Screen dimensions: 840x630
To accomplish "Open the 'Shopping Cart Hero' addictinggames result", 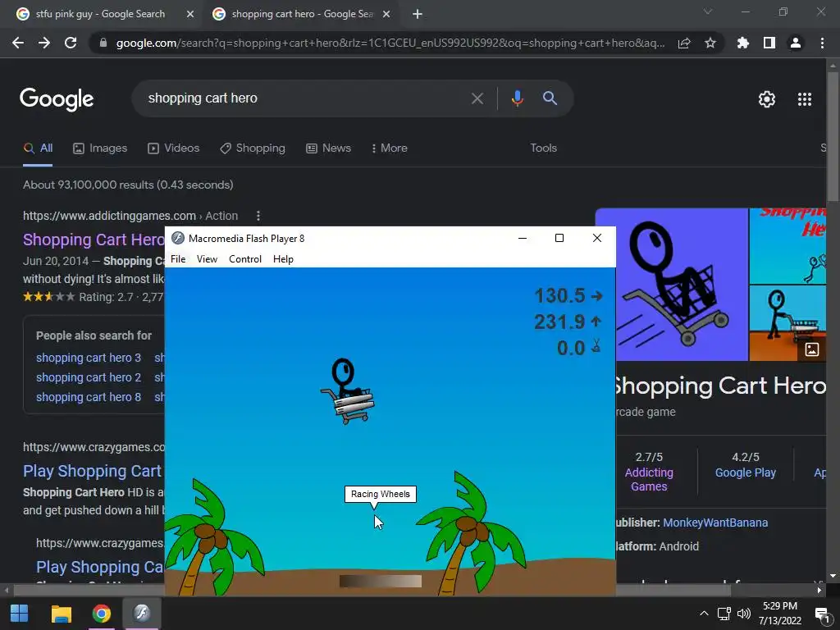I will pos(94,240).
